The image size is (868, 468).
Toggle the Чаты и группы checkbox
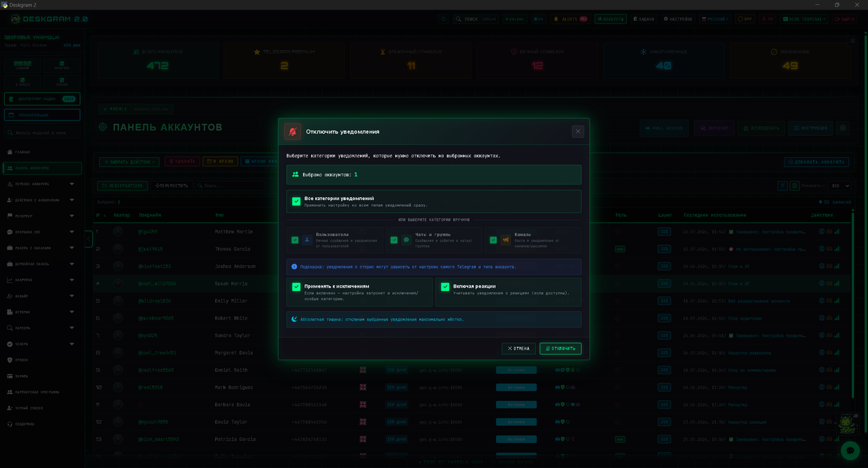394,240
